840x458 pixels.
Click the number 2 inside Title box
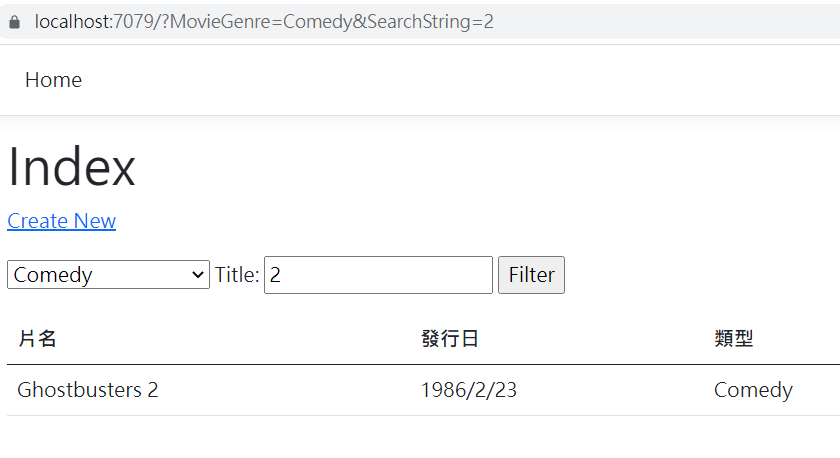click(275, 275)
